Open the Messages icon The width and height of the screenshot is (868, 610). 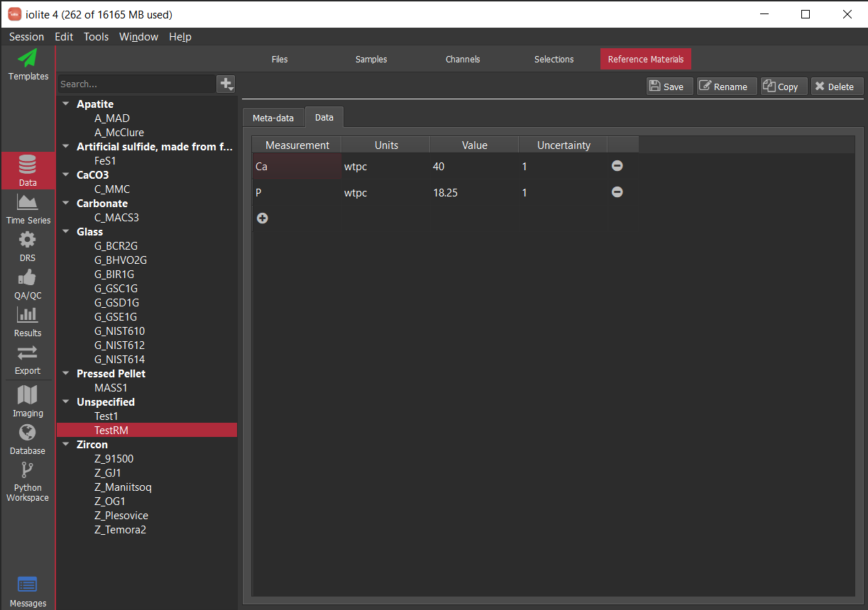(x=28, y=584)
